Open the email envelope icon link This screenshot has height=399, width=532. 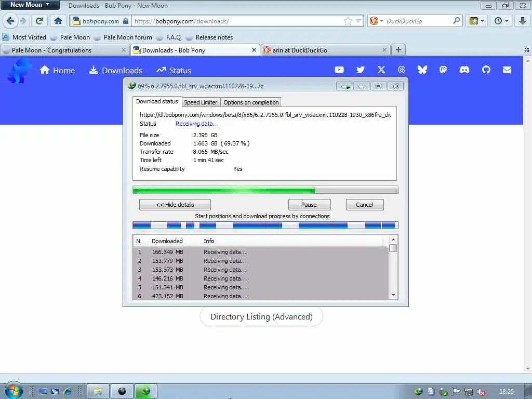(507, 70)
